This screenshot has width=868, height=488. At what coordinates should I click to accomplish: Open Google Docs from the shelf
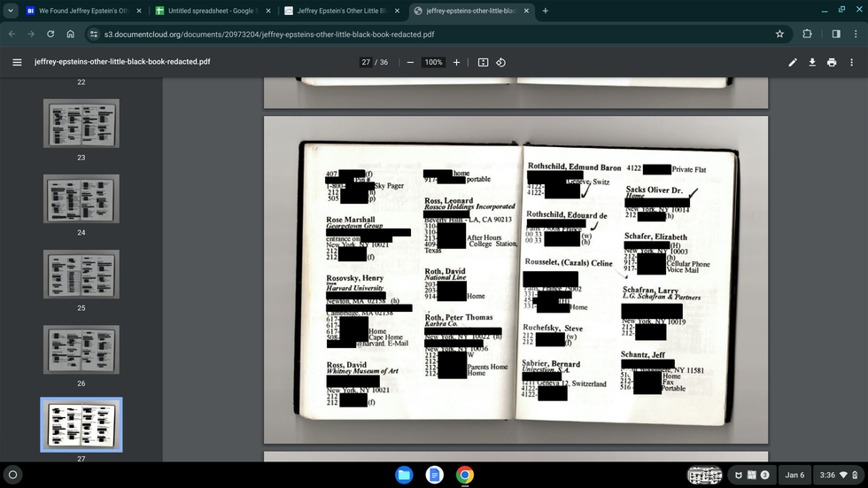(435, 475)
